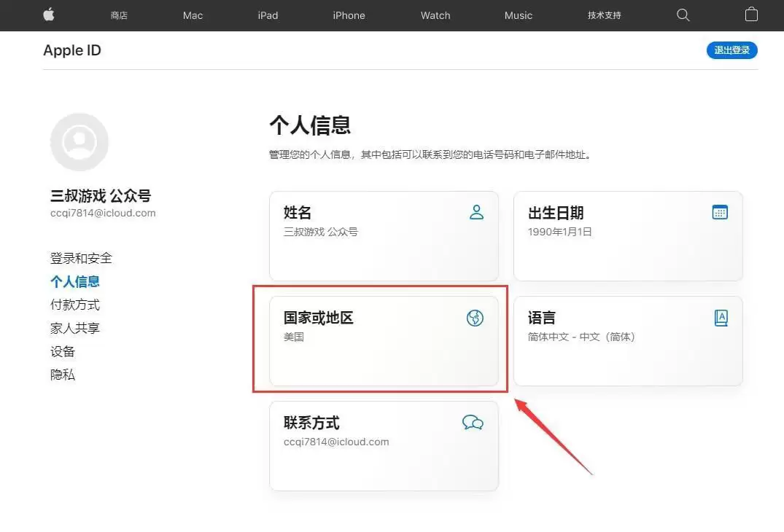Click 隐私 in the left sidebar
Screen dimensions: 784x532
[63, 374]
